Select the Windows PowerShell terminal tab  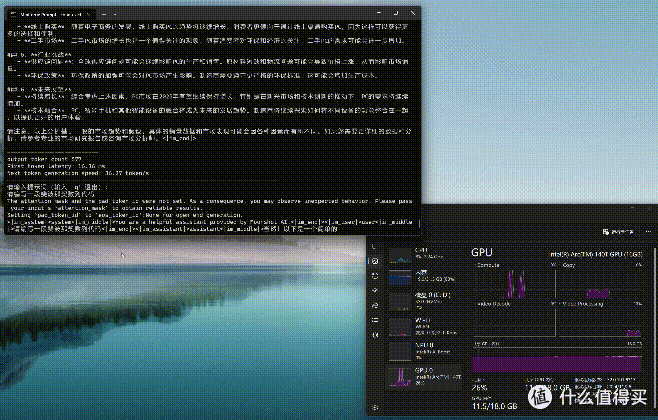[50, 14]
